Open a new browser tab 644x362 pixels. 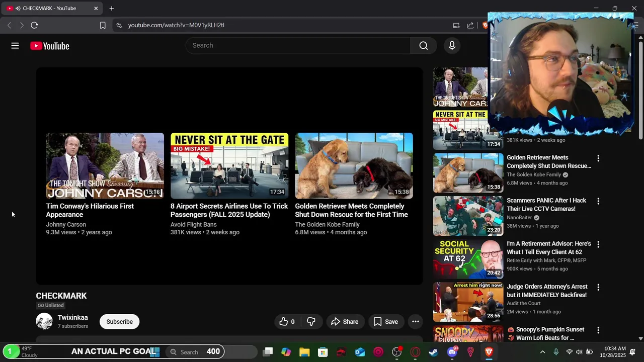(112, 9)
